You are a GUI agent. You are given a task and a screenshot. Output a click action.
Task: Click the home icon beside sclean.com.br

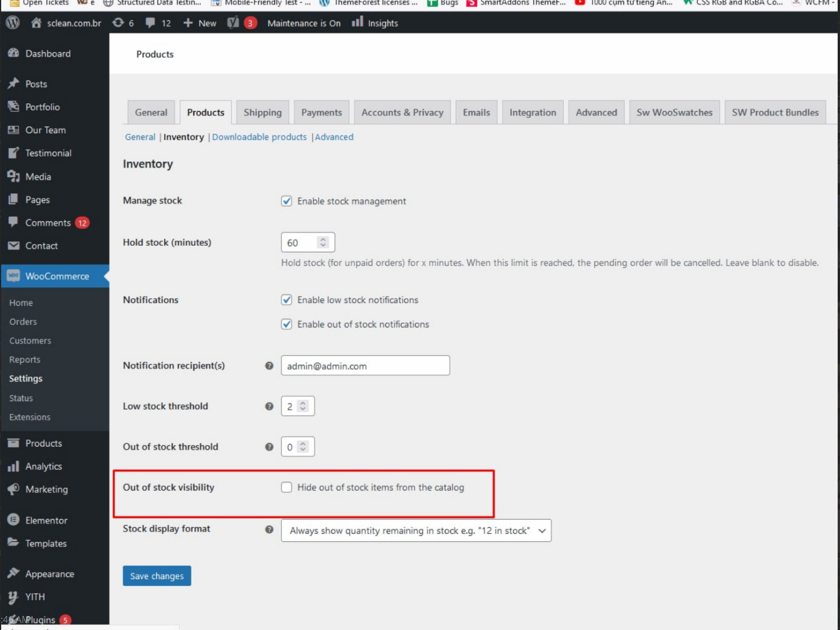(36, 23)
